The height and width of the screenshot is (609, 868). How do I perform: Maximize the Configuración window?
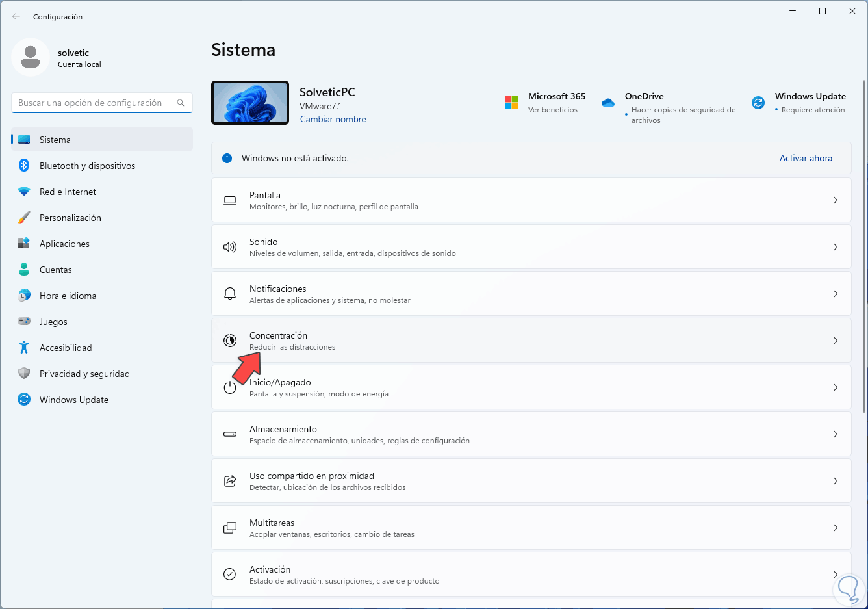[823, 11]
